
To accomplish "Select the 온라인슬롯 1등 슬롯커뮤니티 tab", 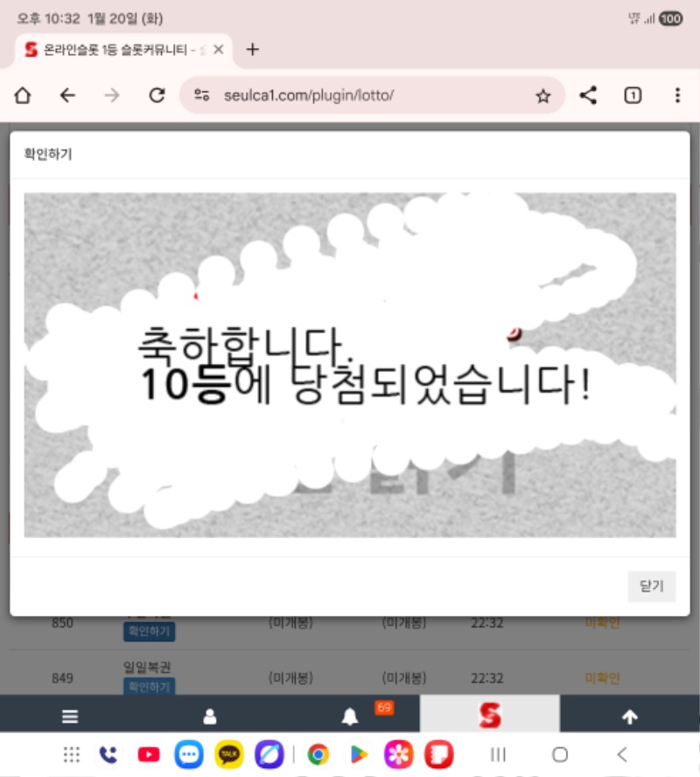I will tap(114, 50).
